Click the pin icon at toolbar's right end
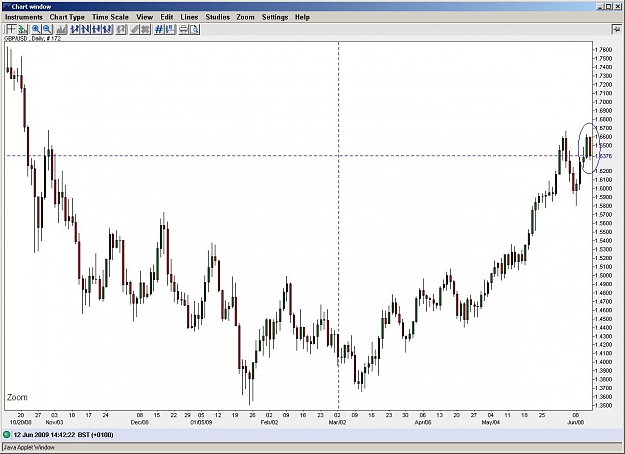 coord(616,29)
